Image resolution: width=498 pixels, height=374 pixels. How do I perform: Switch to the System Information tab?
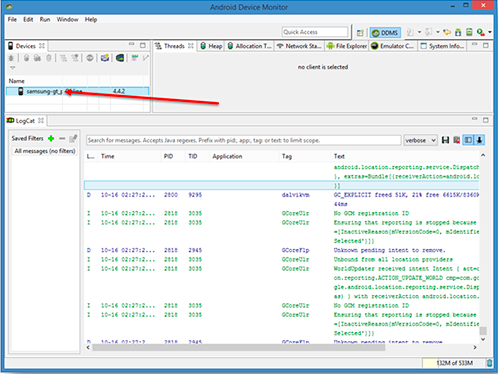click(442, 46)
